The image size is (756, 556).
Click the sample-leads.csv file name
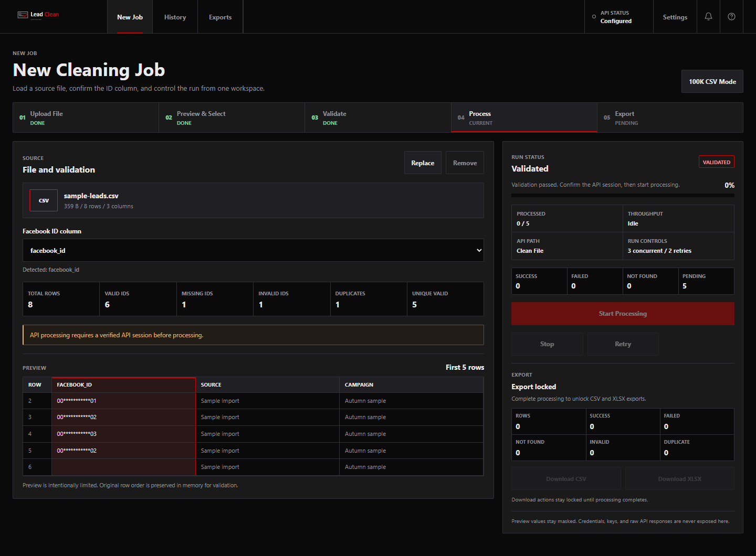pyautogui.click(x=91, y=196)
